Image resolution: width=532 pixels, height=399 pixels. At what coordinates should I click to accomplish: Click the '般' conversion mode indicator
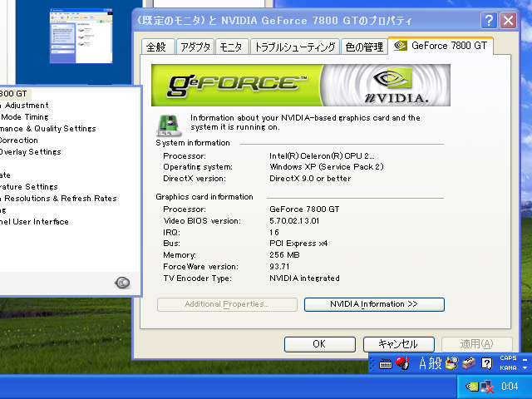435,363
